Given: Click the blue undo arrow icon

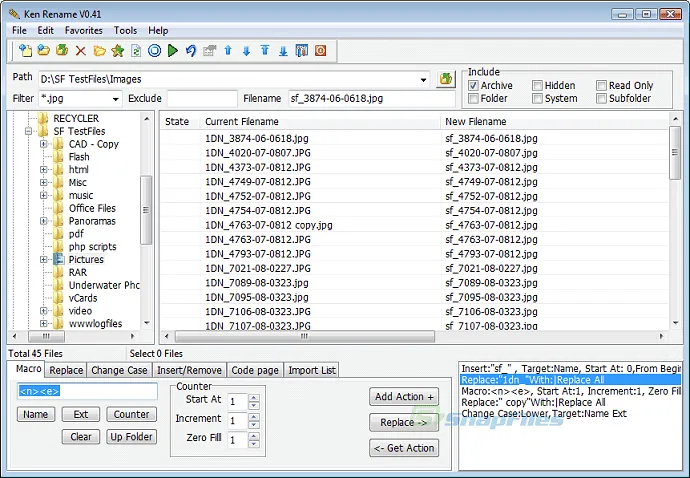Looking at the screenshot, I should (191, 50).
